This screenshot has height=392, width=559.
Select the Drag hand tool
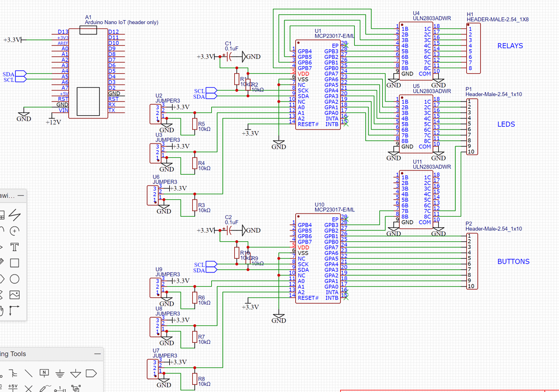click(x=4, y=308)
